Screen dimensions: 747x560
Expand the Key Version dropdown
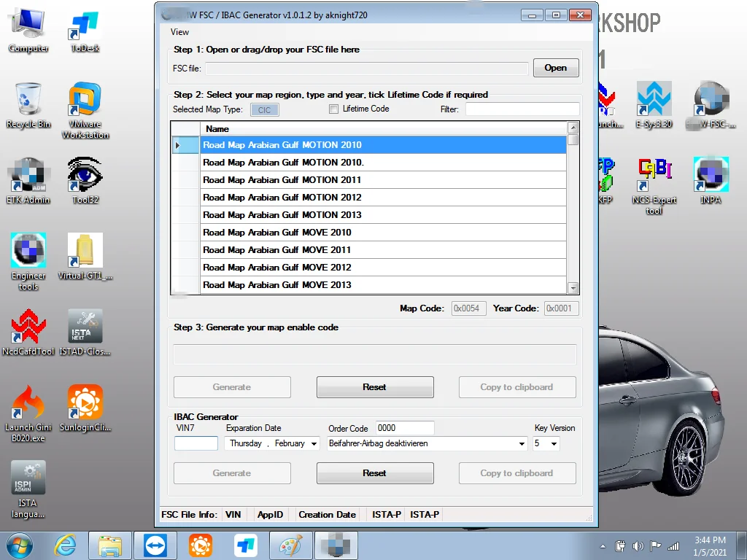pyautogui.click(x=554, y=444)
